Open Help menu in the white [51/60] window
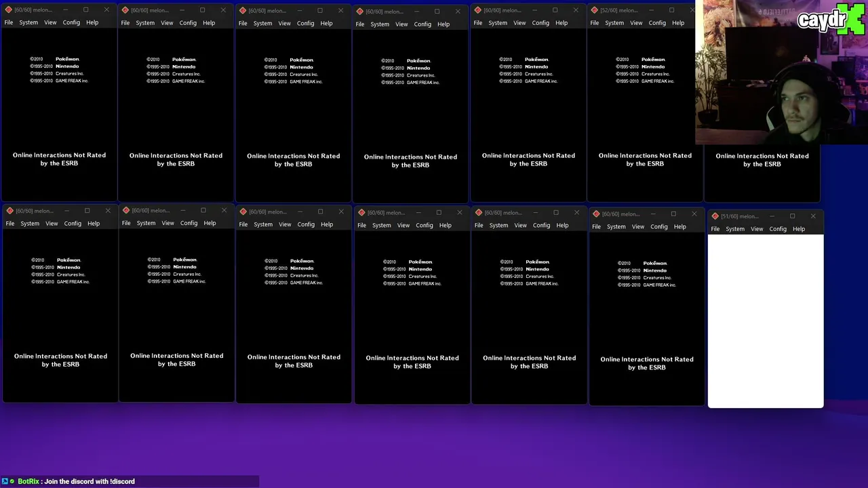 799,229
